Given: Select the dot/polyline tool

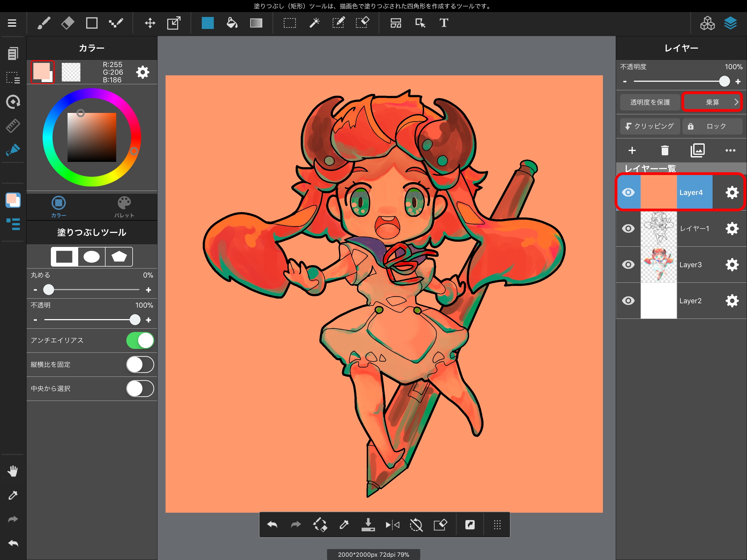Looking at the screenshot, I should (116, 23).
